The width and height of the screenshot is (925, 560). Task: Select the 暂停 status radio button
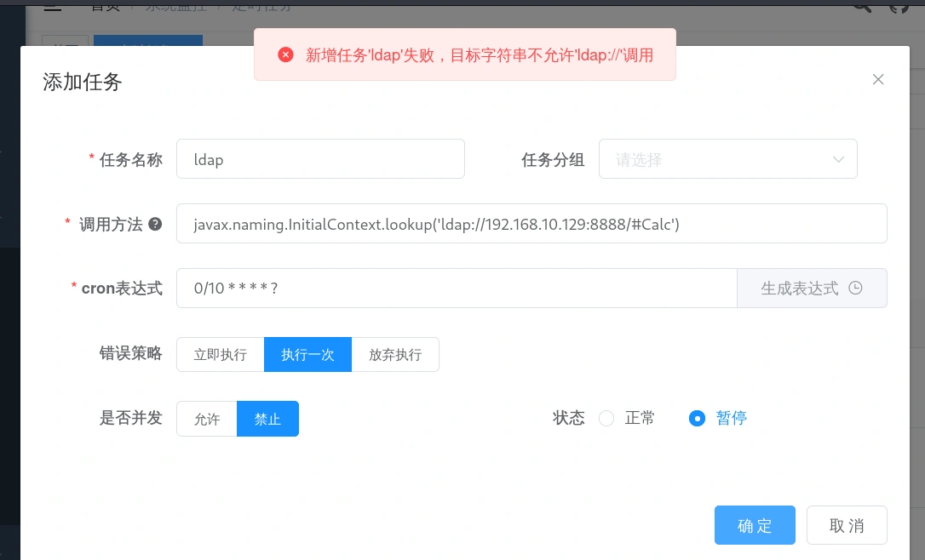coord(697,419)
